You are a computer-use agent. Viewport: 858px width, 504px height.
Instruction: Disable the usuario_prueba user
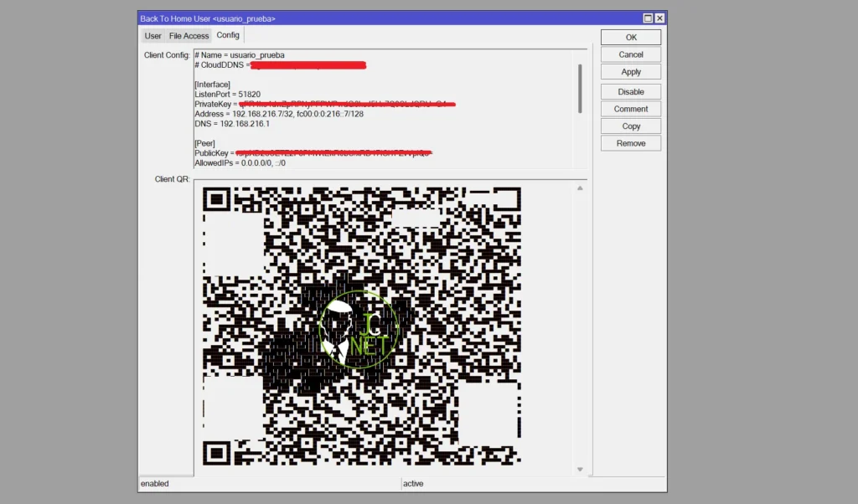pos(630,90)
